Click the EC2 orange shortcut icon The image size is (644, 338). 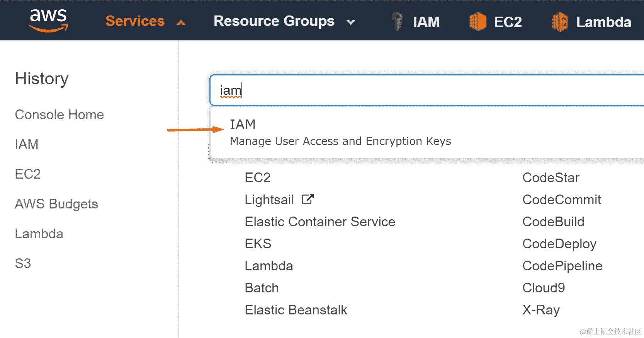(477, 22)
